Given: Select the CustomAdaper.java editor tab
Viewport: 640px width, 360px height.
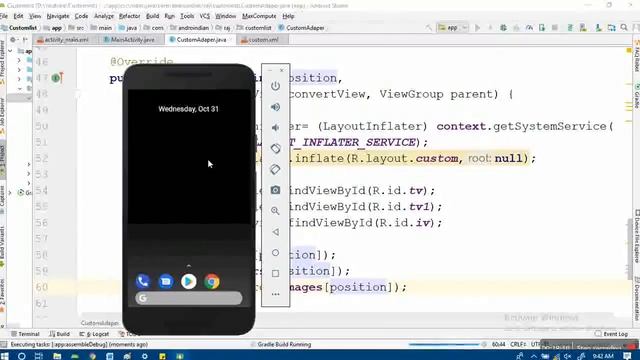Looking at the screenshot, I should [201, 40].
